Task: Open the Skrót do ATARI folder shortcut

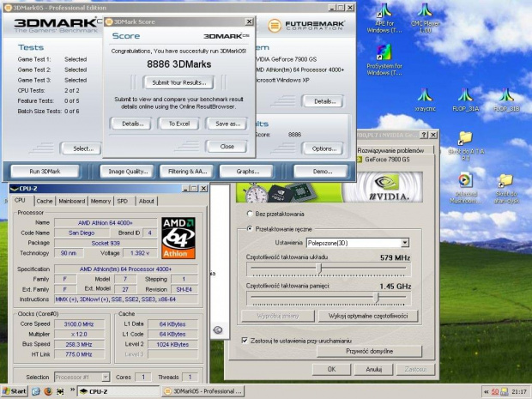Action: (x=466, y=146)
